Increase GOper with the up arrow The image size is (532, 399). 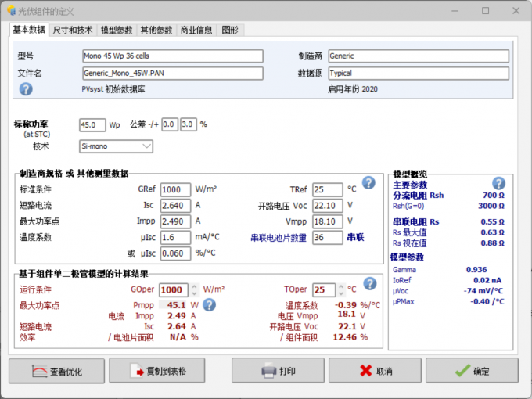click(x=194, y=286)
